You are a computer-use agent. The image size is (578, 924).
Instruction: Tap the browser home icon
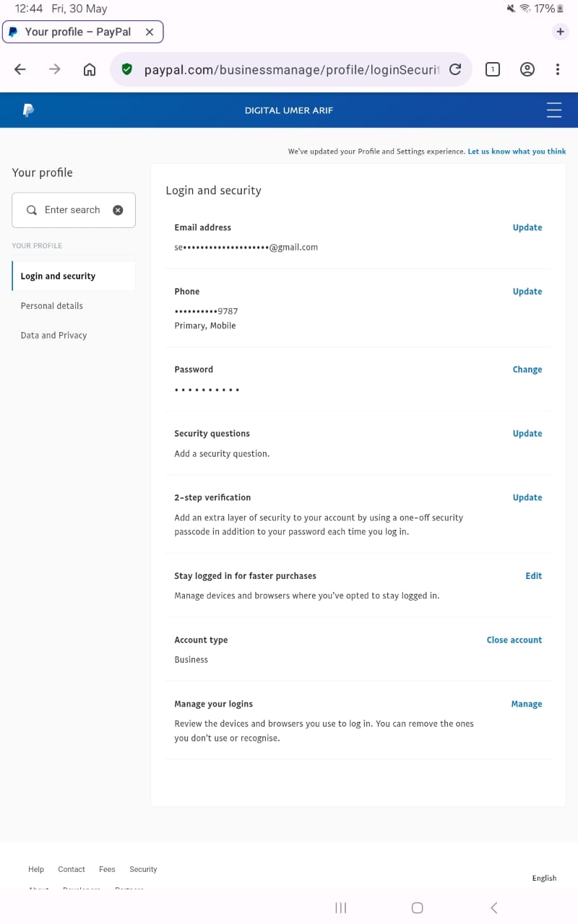(x=90, y=69)
